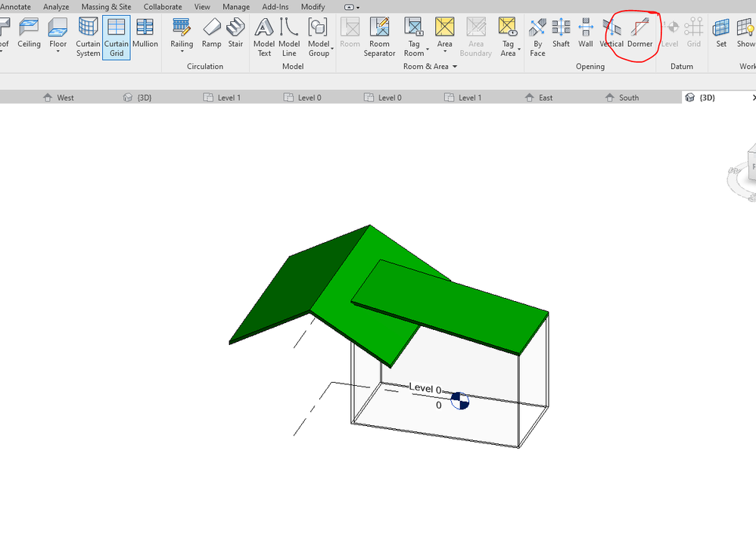
Task: Expand the Room & Area panel dropdown
Action: [x=455, y=67]
